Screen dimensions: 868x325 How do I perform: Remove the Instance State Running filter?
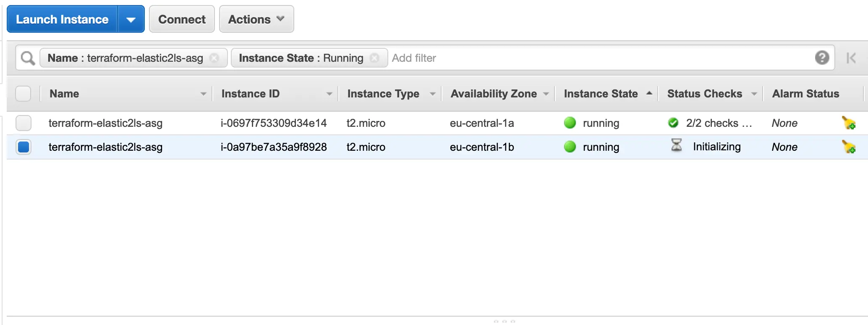(374, 58)
